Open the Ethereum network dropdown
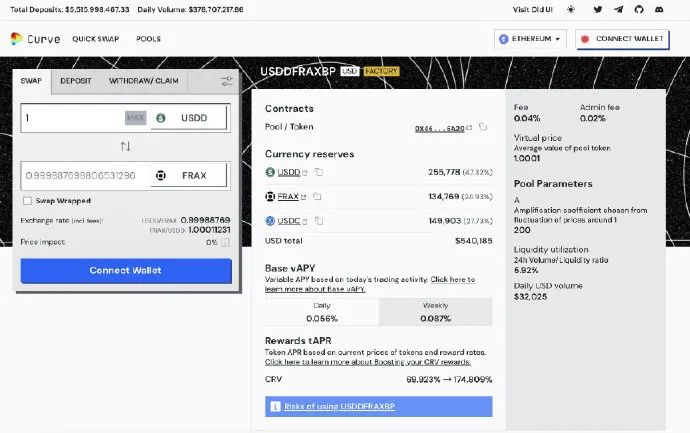Screen dimensions: 690x433 [x=530, y=39]
